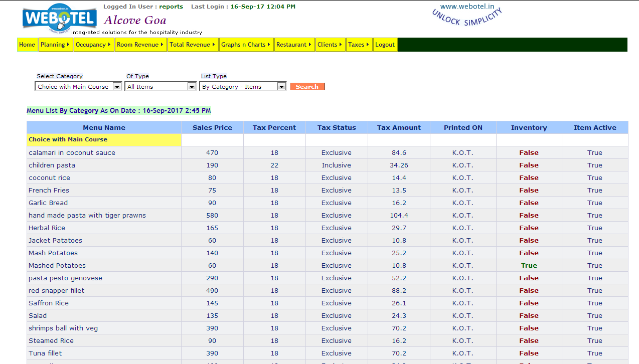The width and height of the screenshot is (639, 364).
Task: Click the 104.4 tax amount cell
Action: coord(399,216)
